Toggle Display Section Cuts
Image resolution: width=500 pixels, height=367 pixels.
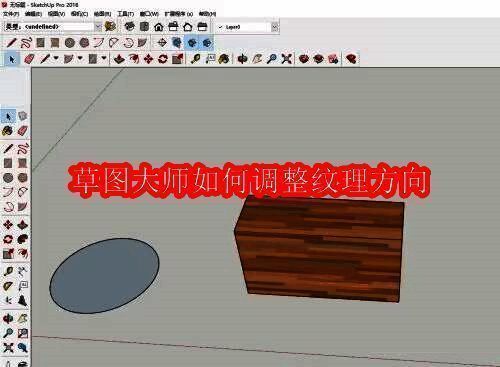191,43
